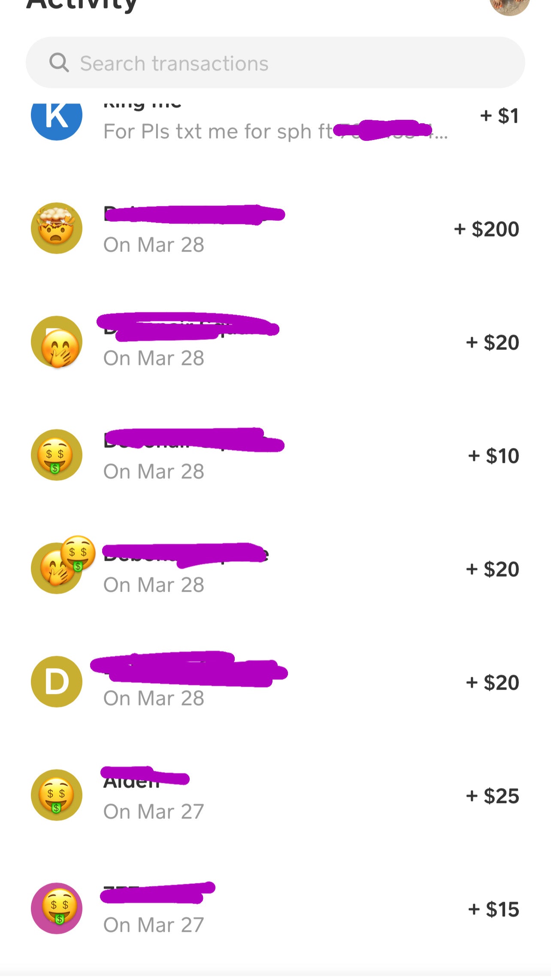551x980 pixels.
Task: Tap the money-mouth avatar beside + $10
Action: tap(57, 455)
